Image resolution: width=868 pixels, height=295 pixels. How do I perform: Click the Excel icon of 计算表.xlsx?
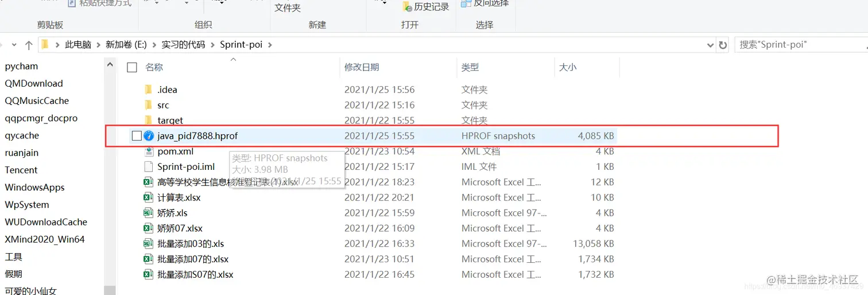click(149, 197)
